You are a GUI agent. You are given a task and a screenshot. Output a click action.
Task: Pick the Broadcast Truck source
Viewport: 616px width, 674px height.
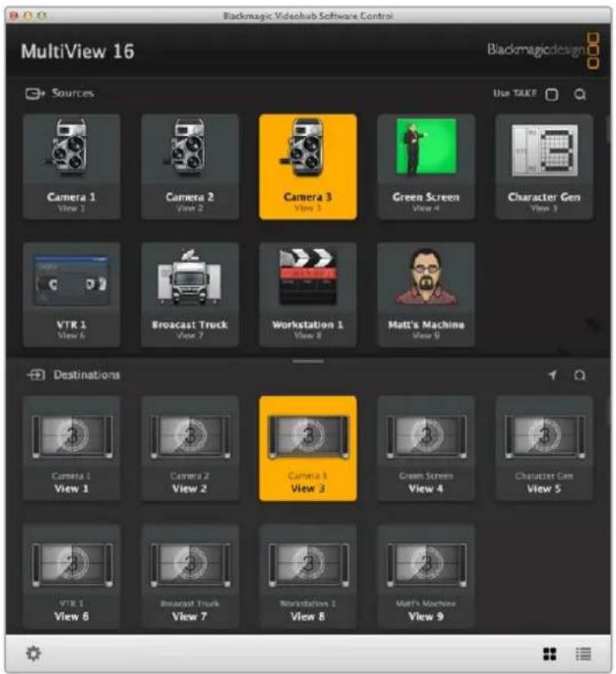click(189, 294)
